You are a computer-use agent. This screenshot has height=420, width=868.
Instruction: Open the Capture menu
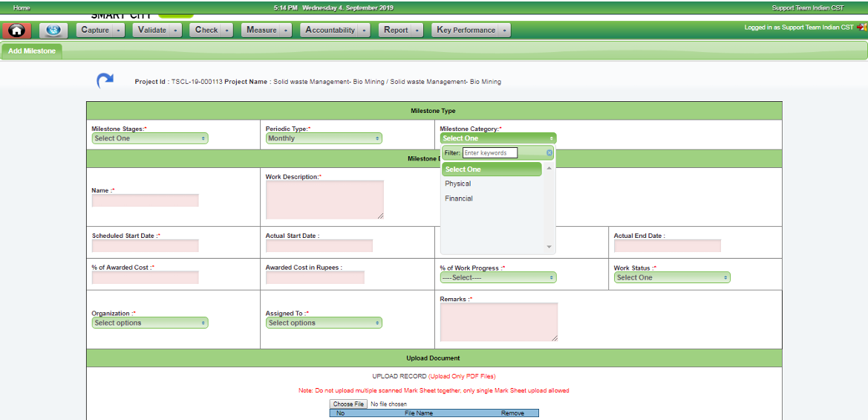coord(101,30)
